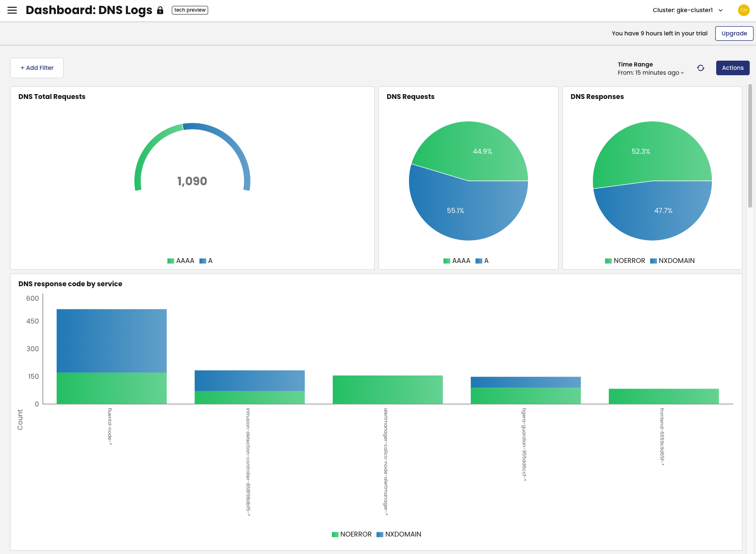Click the Dashboard: DNS Logs title

click(x=90, y=10)
